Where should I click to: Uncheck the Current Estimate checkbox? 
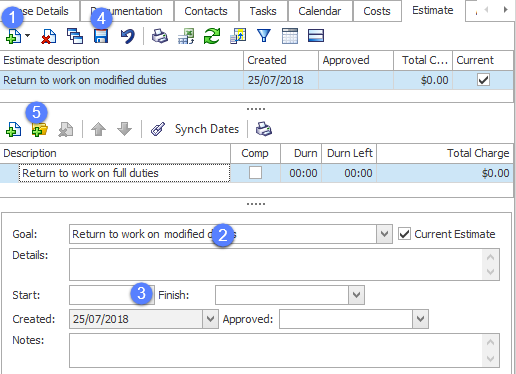tap(404, 234)
